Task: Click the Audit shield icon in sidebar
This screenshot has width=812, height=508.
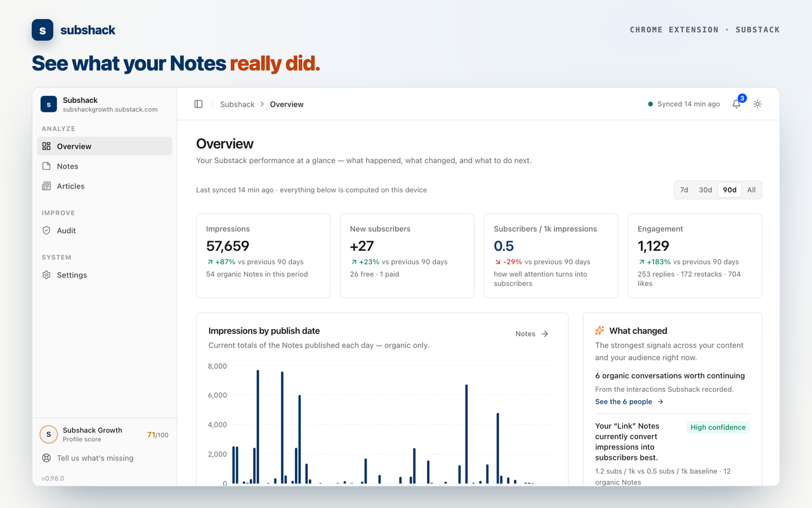Action: 46,231
